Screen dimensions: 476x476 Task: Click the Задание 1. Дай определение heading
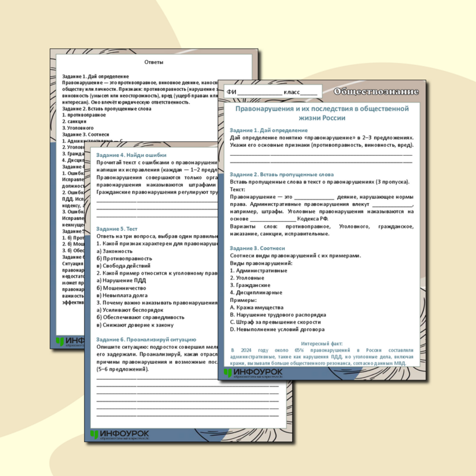(269, 130)
